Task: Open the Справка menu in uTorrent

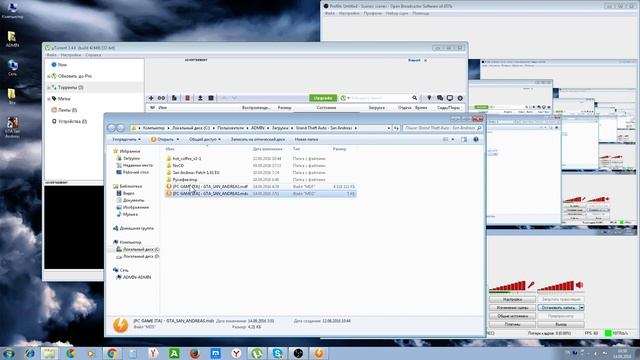Action: pyautogui.click(x=93, y=55)
